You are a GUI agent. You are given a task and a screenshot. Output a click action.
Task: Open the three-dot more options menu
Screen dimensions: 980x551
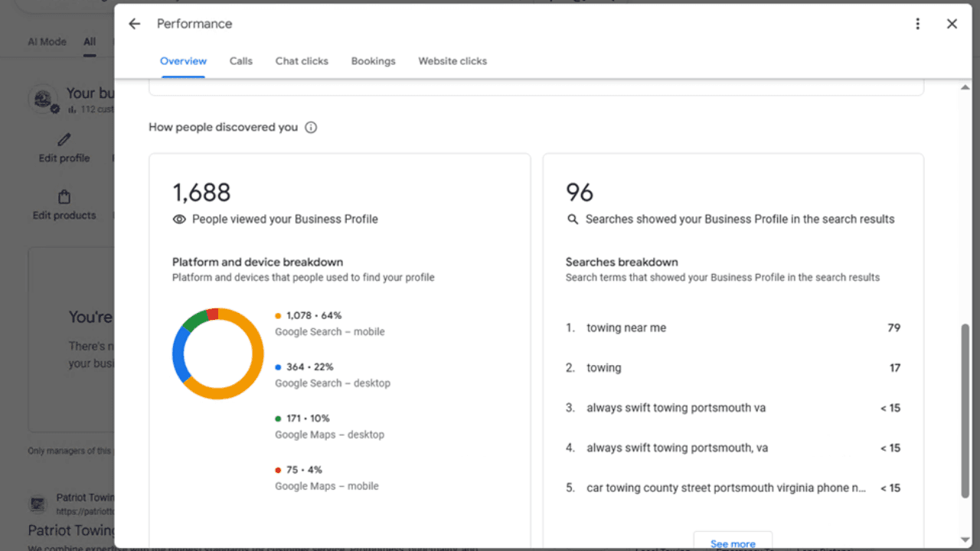tap(917, 24)
